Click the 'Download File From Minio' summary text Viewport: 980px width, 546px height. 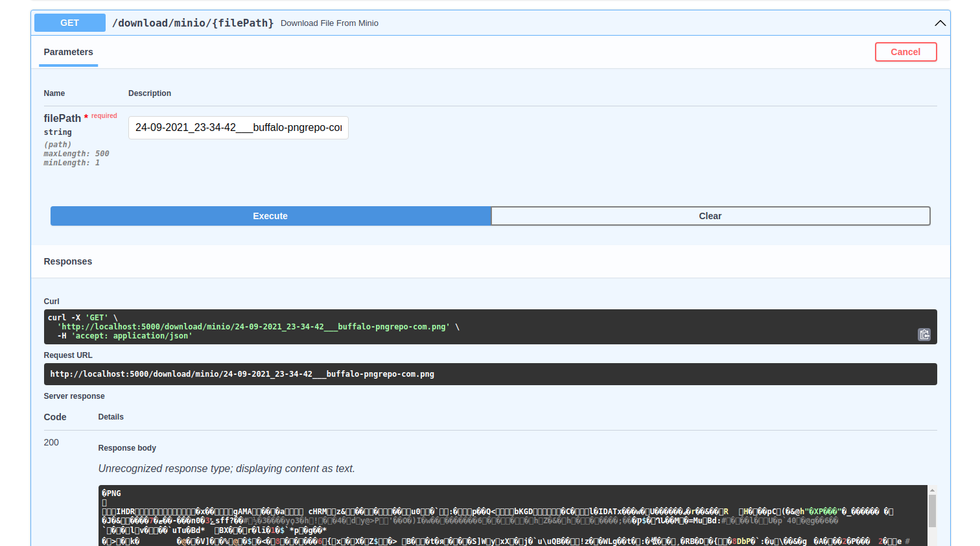pyautogui.click(x=329, y=23)
